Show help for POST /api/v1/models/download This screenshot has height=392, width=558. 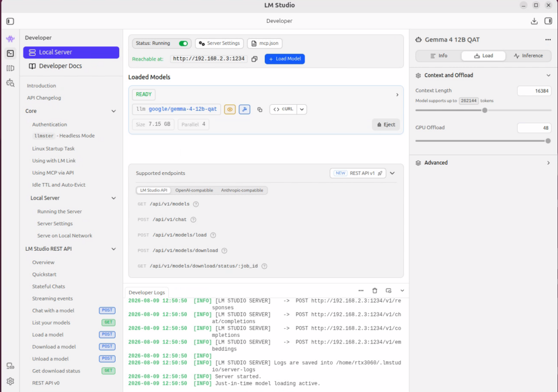224,251
